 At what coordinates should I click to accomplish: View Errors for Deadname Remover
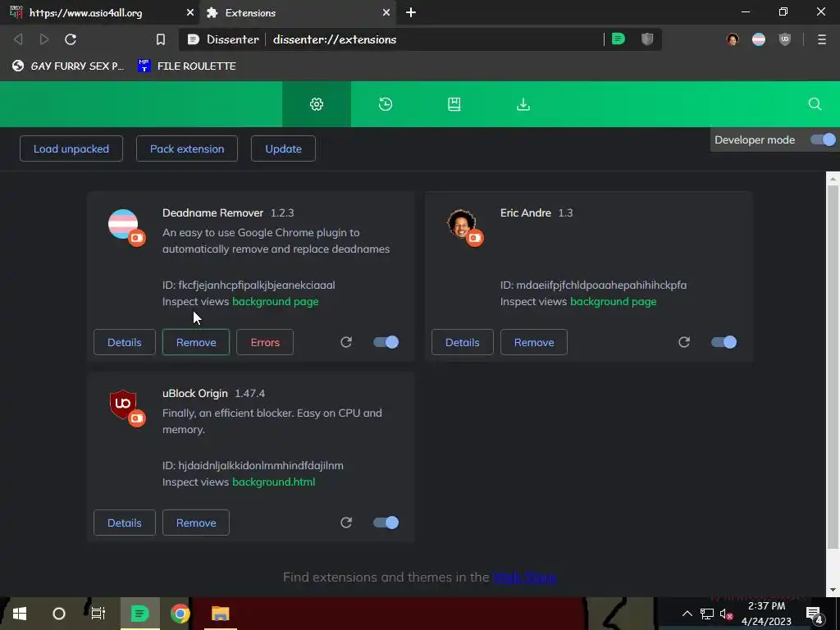[265, 342]
